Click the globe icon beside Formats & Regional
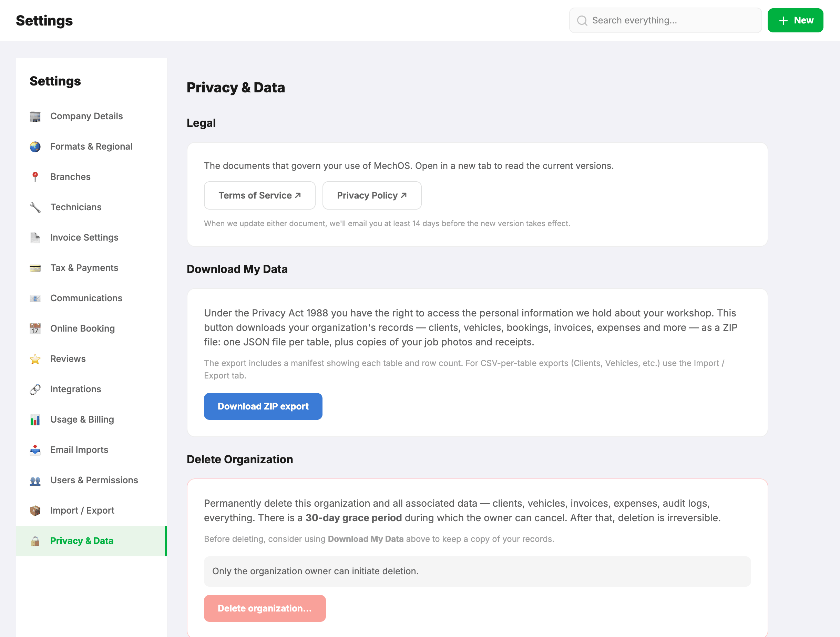 [35, 146]
